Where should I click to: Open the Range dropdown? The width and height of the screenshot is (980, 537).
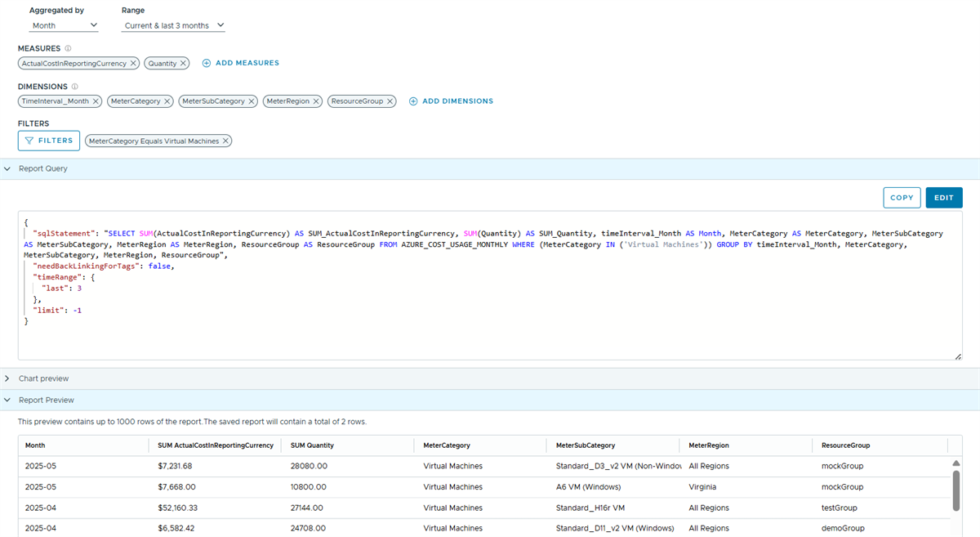173,26
